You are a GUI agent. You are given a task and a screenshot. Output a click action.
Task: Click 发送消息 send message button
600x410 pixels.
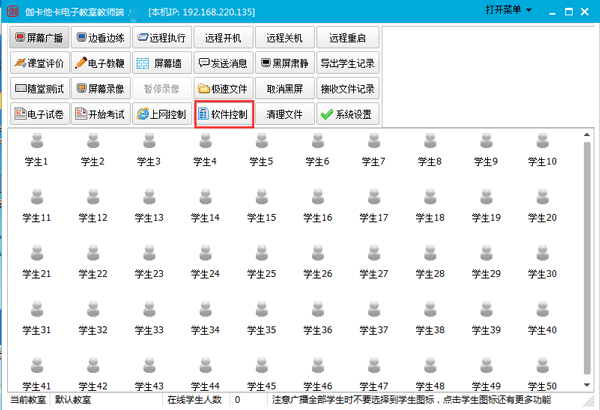coord(223,62)
